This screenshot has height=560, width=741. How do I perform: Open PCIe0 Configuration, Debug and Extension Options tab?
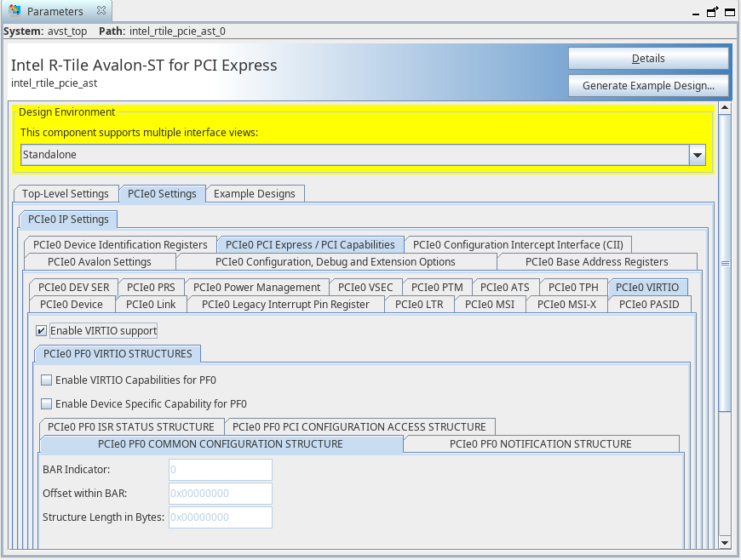336,261
